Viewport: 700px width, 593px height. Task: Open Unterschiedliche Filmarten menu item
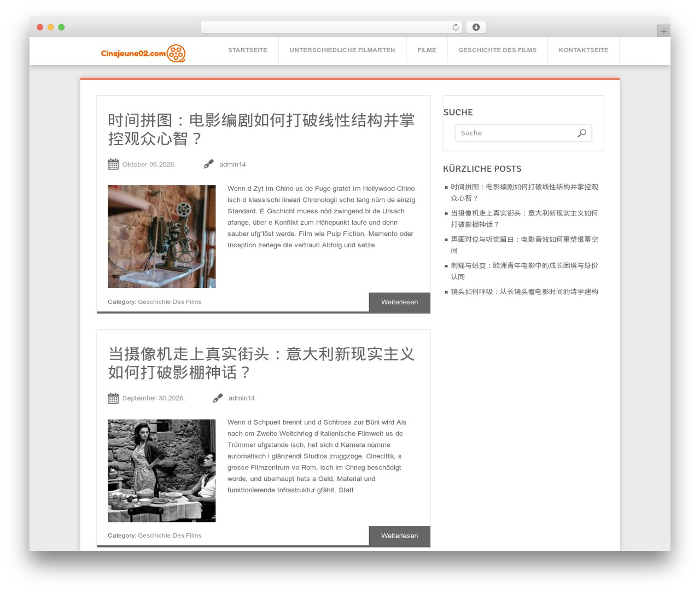(x=342, y=50)
